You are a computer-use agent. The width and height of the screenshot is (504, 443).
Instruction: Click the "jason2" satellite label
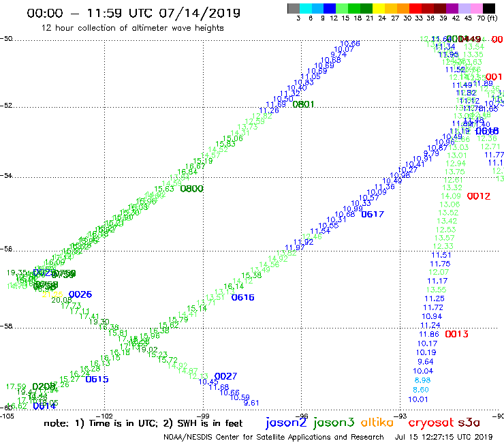286,423
